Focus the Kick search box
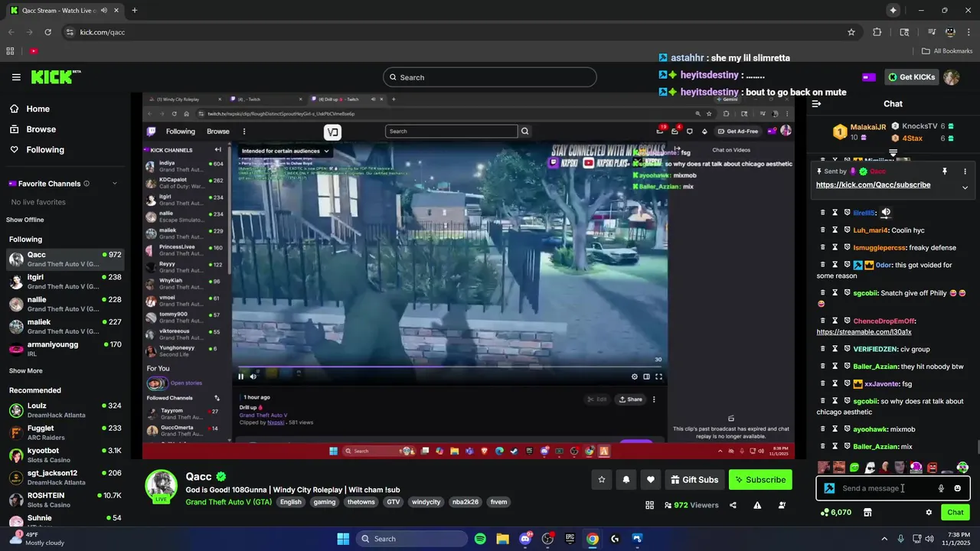 coord(490,77)
